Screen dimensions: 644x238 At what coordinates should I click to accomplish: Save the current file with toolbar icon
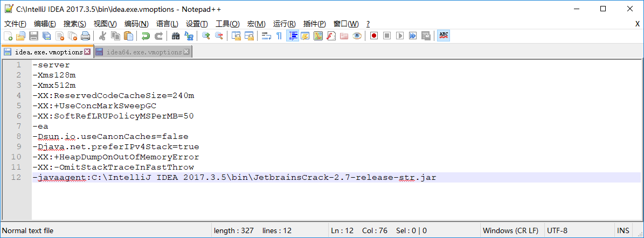click(33, 36)
